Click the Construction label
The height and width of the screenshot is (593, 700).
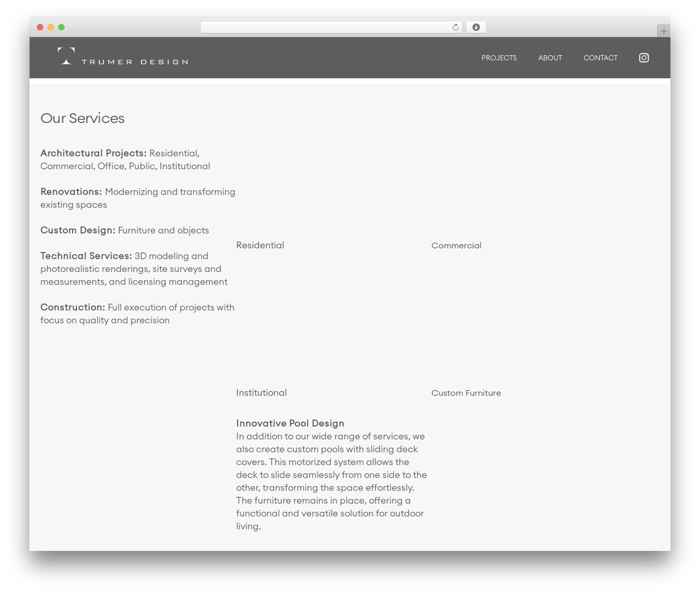73,307
